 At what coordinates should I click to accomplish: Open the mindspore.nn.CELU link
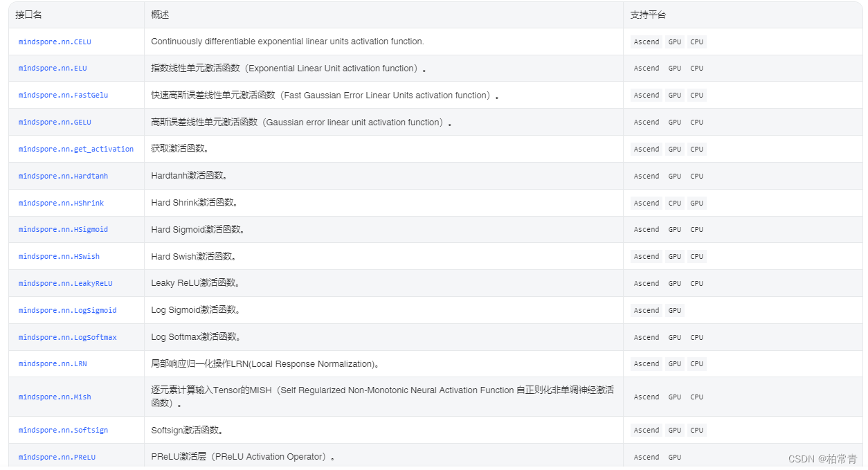pos(55,42)
